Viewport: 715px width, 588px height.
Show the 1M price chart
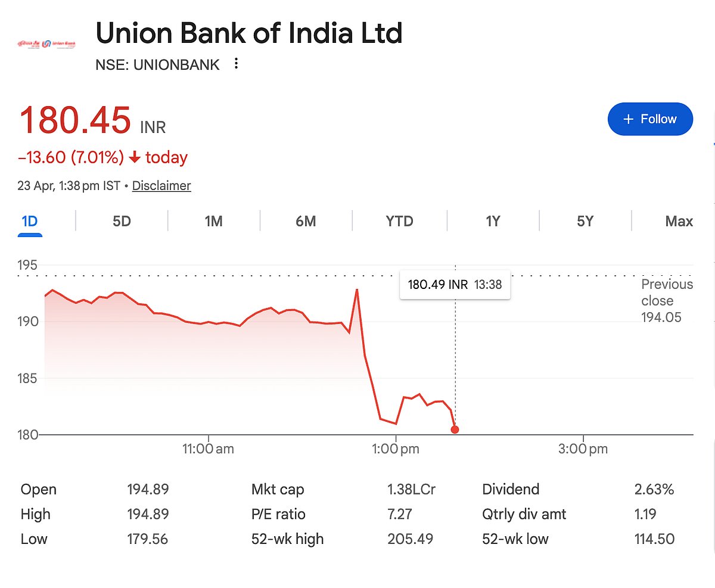click(213, 222)
